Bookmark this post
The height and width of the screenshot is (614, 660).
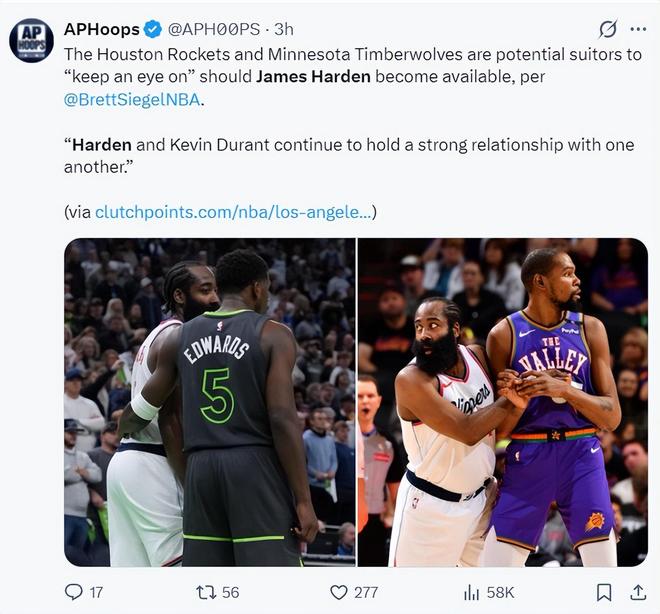[604, 593]
